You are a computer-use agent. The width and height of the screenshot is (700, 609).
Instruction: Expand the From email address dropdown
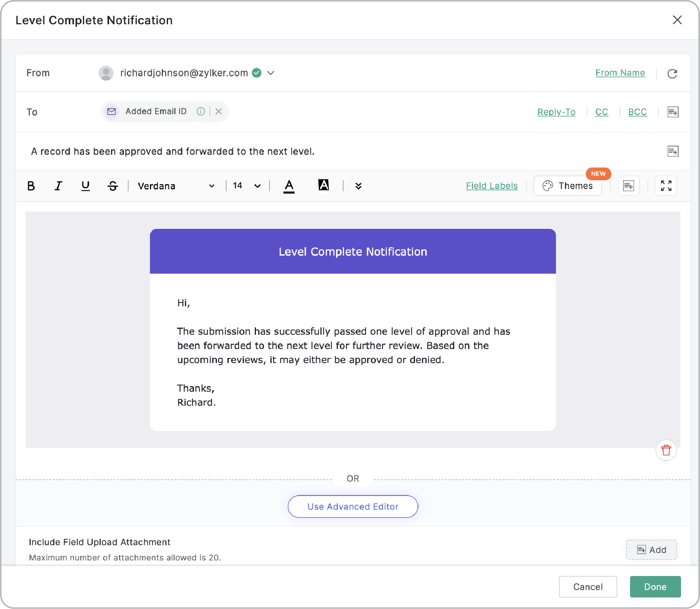pyautogui.click(x=271, y=73)
